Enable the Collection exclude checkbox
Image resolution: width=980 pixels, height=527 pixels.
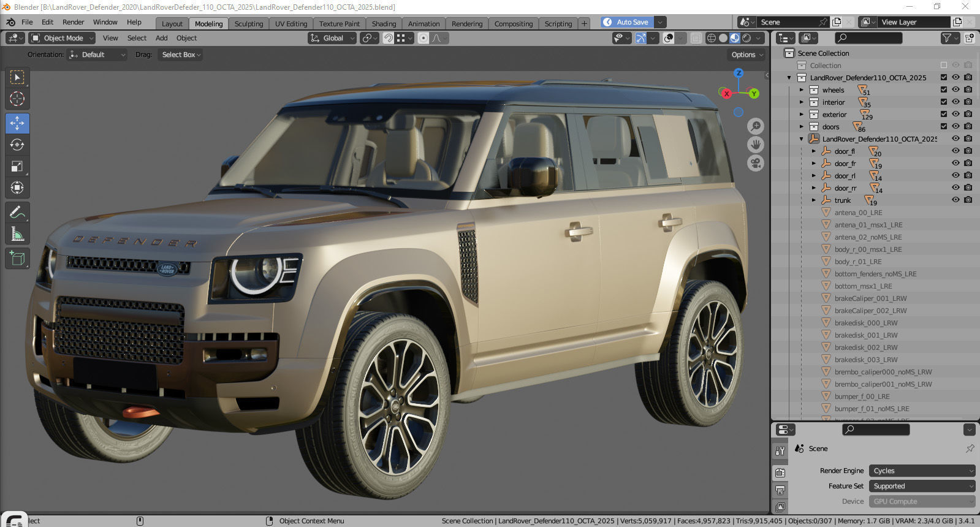[944, 65]
